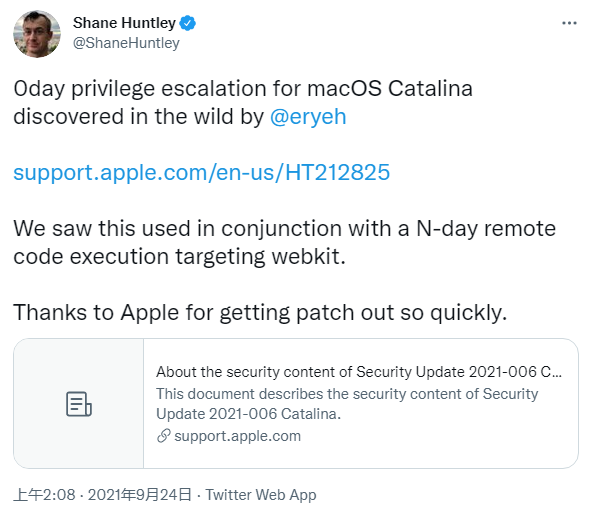The width and height of the screenshot is (595, 514).
Task: Click the blue verified badge
Action: point(187,23)
